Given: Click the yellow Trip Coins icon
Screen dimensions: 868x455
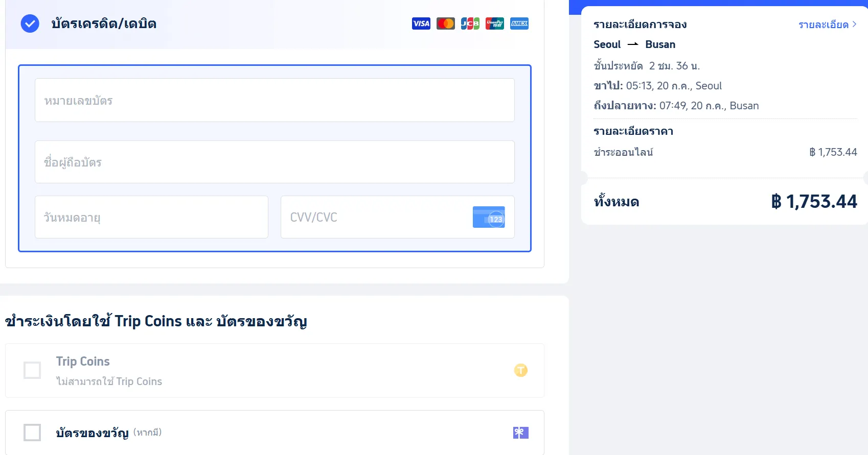Looking at the screenshot, I should (520, 370).
